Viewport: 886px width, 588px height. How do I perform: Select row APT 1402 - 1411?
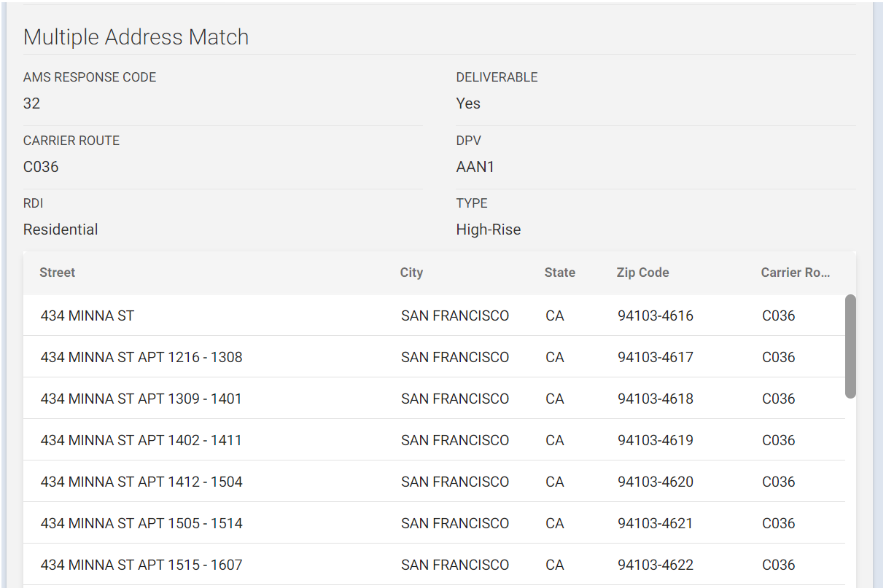[141, 440]
